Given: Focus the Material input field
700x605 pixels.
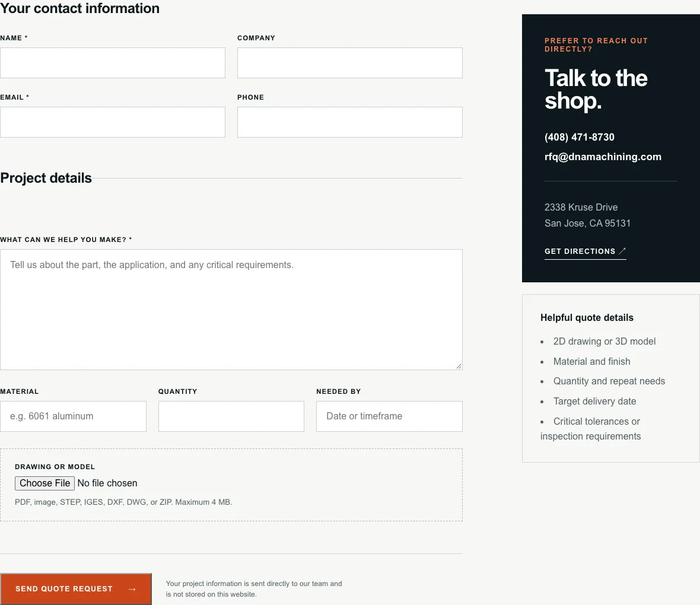Looking at the screenshot, I should (73, 416).
